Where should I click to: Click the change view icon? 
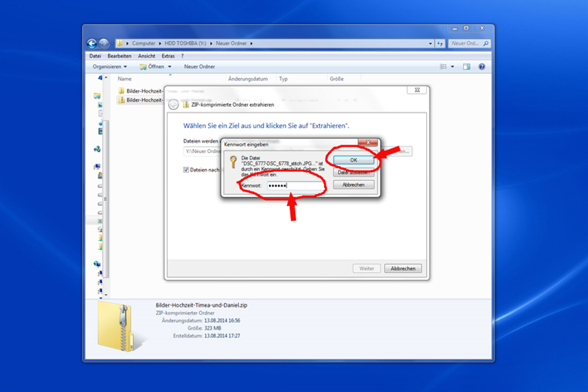point(444,67)
